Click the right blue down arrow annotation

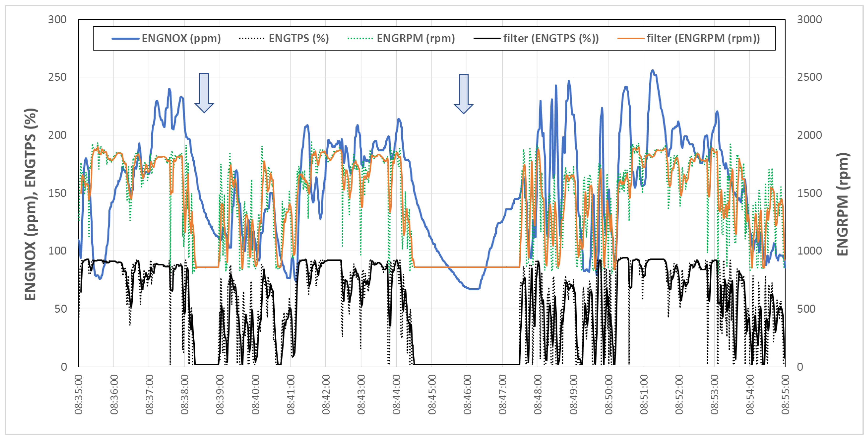(x=464, y=93)
